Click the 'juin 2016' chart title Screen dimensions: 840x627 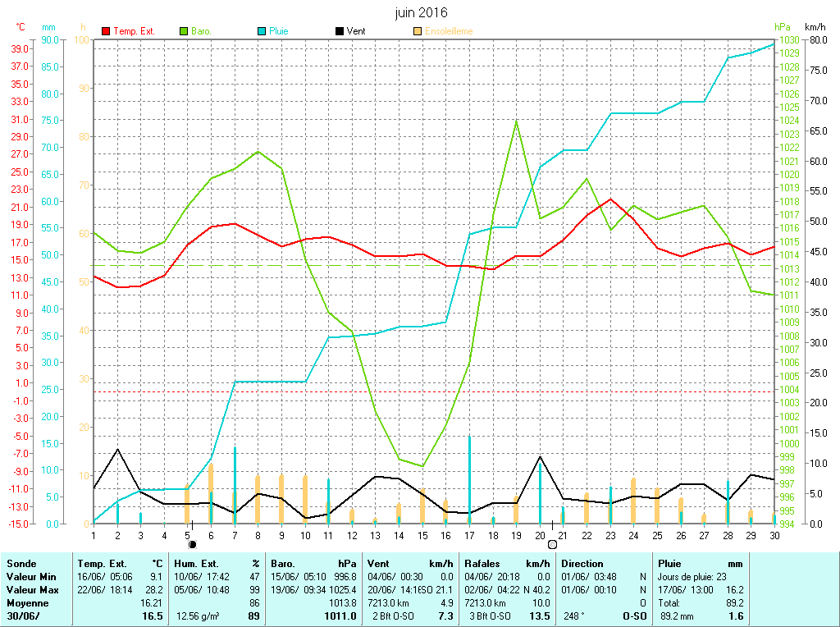(x=421, y=12)
